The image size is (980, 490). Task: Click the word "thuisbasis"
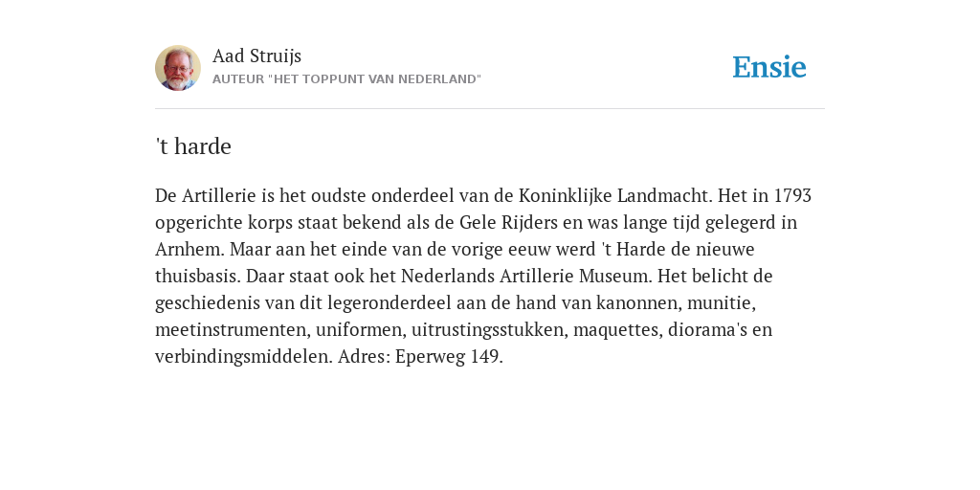[x=198, y=277]
